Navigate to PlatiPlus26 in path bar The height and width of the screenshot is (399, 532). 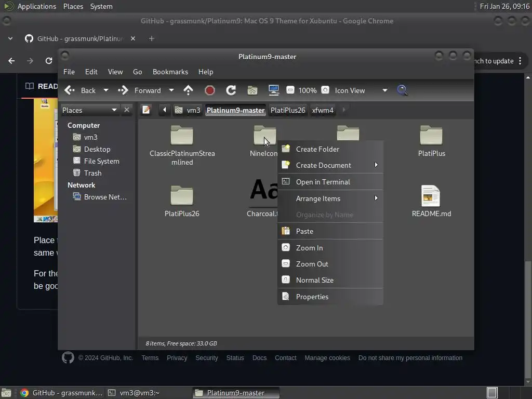point(288,110)
